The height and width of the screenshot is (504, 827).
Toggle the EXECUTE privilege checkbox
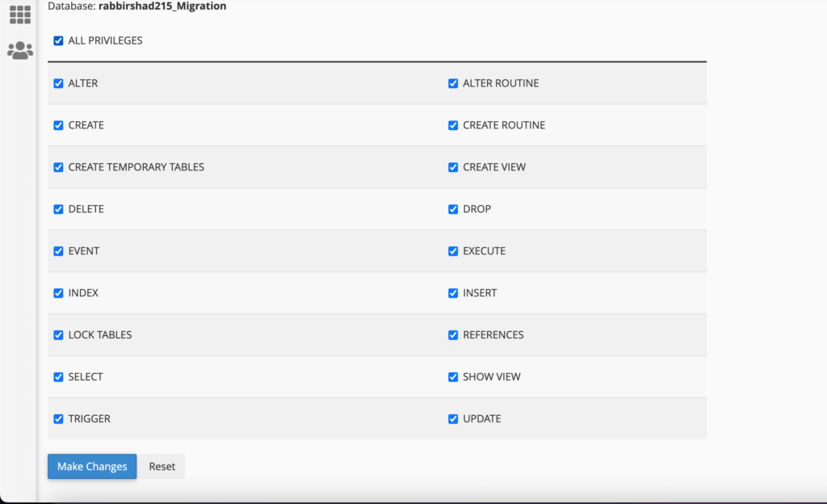click(453, 251)
